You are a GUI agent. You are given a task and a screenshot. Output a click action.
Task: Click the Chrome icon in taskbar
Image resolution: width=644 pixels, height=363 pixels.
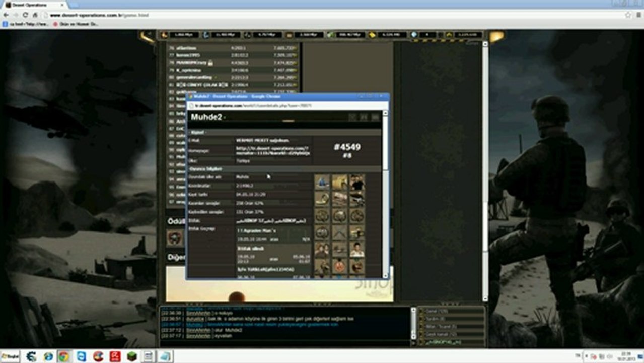point(64,356)
